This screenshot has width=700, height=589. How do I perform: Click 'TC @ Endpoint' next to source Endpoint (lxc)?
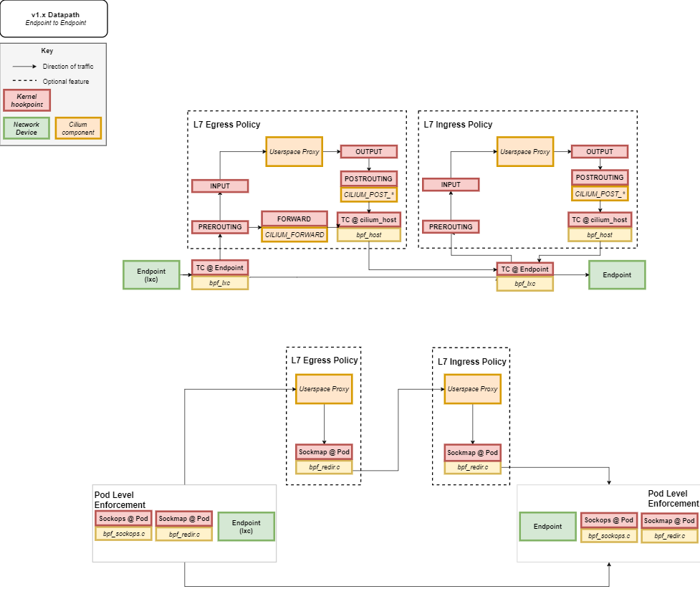click(220, 268)
